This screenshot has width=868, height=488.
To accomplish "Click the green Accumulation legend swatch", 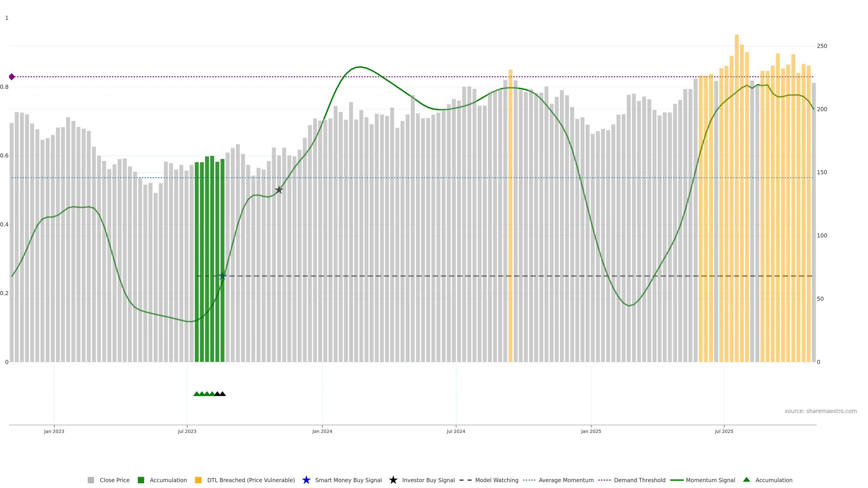I will pyautogui.click(x=141, y=480).
